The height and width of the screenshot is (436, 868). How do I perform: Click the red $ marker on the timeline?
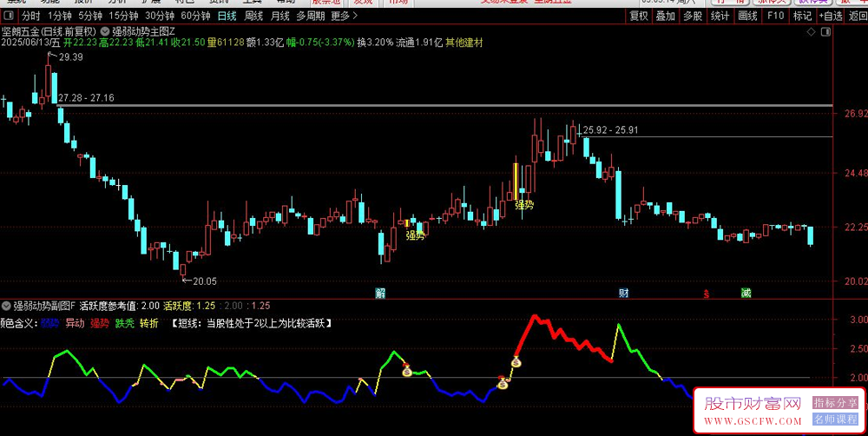[x=707, y=294]
